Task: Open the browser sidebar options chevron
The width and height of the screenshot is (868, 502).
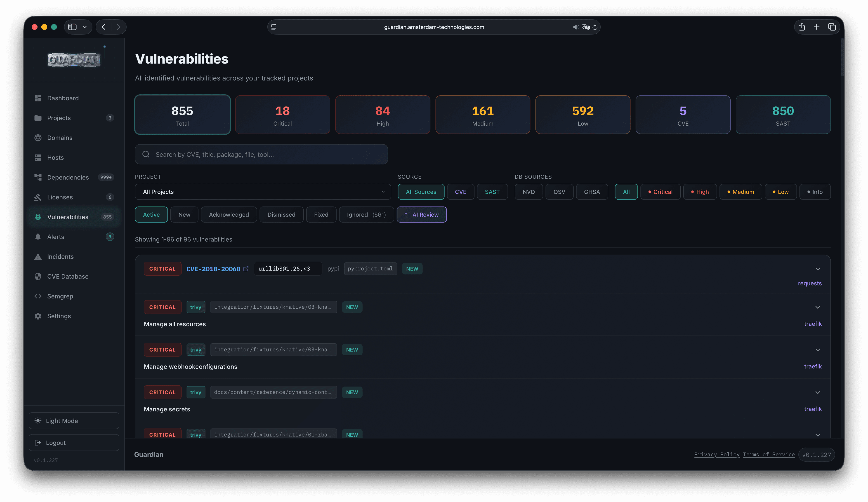Action: 84,27
